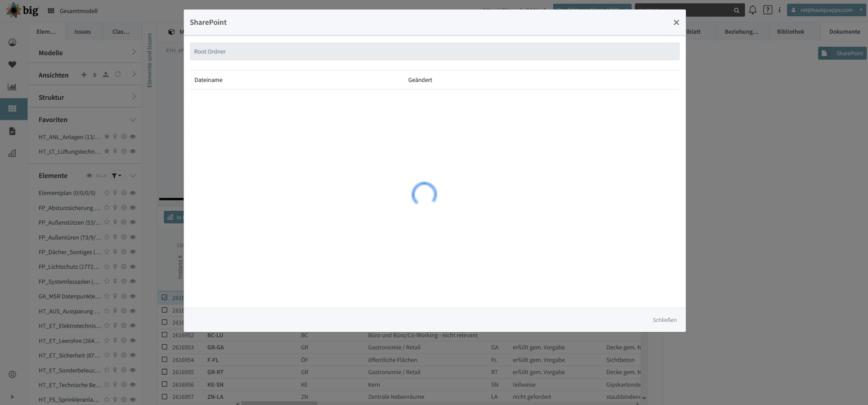Viewport: 868px width, 405px height.
Task: Click the upload icon in Ansichten
Action: pyautogui.click(x=106, y=74)
